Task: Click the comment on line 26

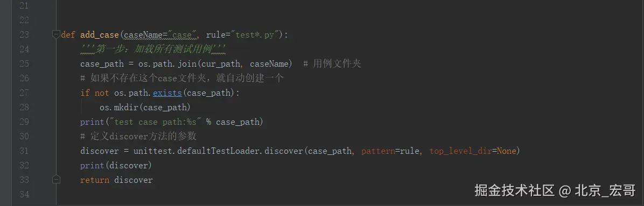Action: [x=182, y=79]
